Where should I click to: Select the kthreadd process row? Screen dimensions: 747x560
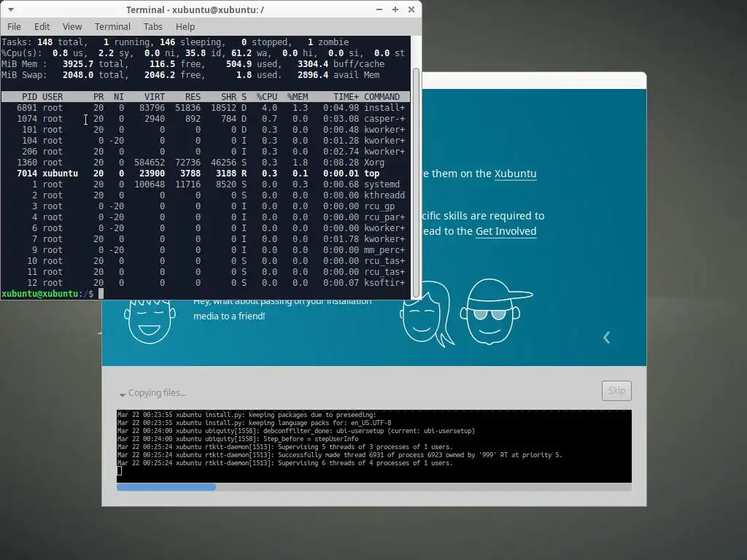pos(205,195)
